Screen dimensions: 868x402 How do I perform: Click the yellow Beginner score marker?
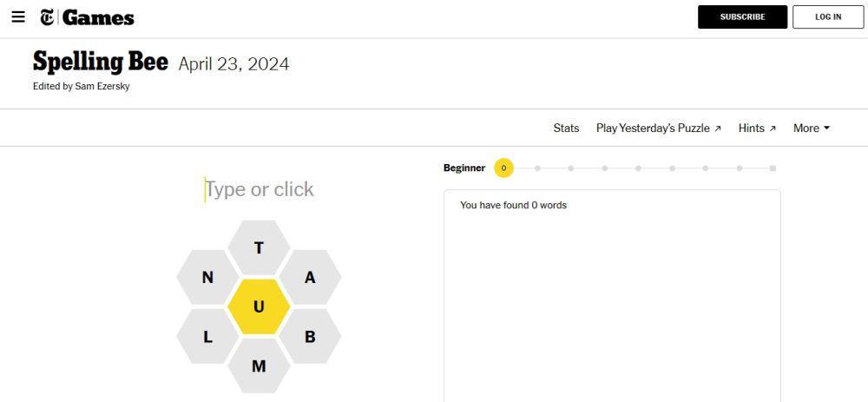[503, 168]
